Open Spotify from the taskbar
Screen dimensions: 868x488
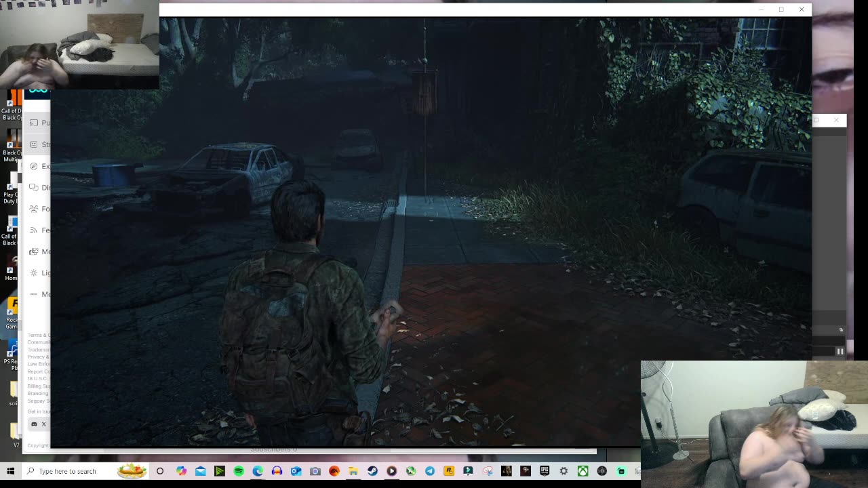[x=239, y=471]
